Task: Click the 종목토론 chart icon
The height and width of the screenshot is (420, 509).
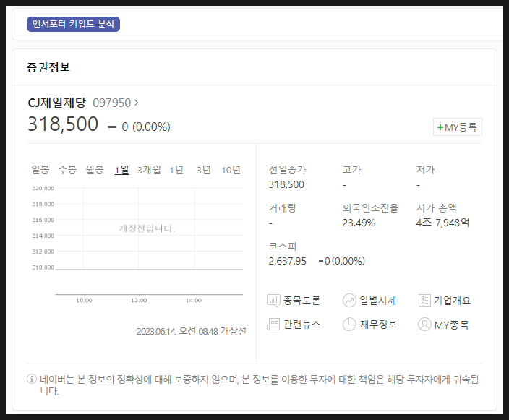Action: (273, 301)
